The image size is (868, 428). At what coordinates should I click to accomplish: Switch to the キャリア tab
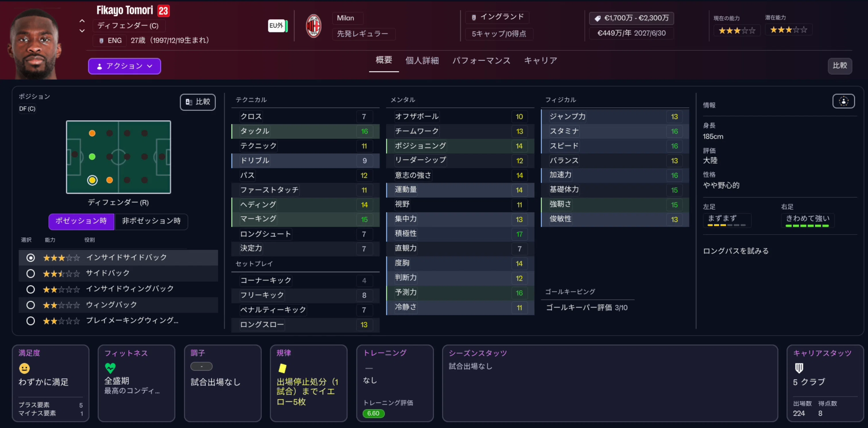(540, 60)
